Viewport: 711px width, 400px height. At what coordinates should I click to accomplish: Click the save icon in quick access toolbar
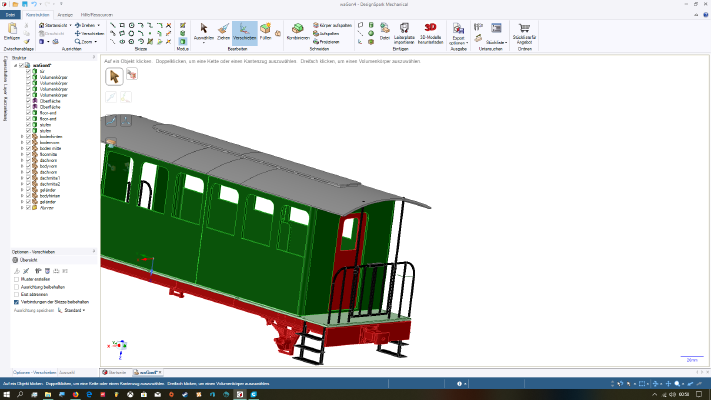coord(24,4)
